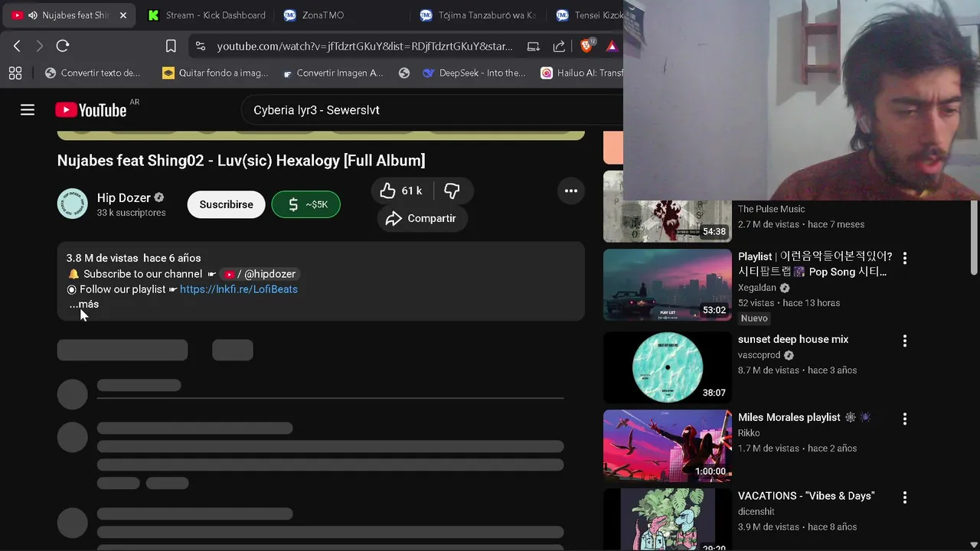The width and height of the screenshot is (980, 551).
Task: Switch to Tōjima Tanzaburō tab
Action: [479, 15]
